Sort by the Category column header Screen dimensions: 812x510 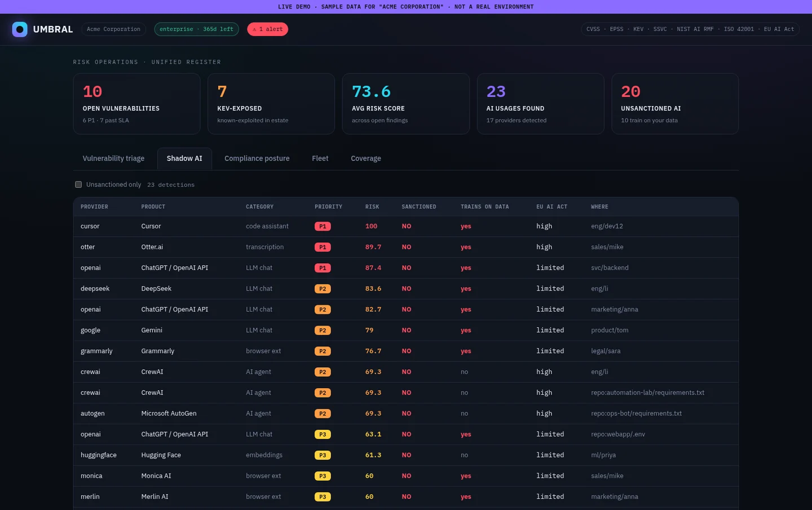point(259,207)
